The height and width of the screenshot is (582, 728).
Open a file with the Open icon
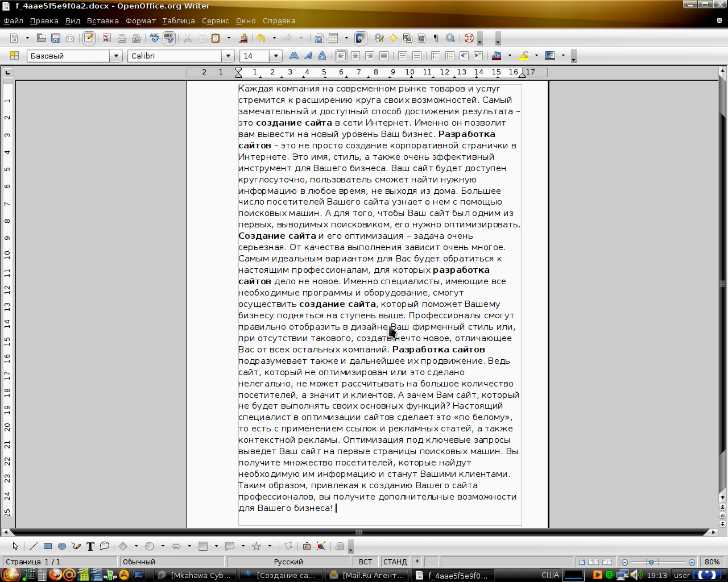(42, 38)
